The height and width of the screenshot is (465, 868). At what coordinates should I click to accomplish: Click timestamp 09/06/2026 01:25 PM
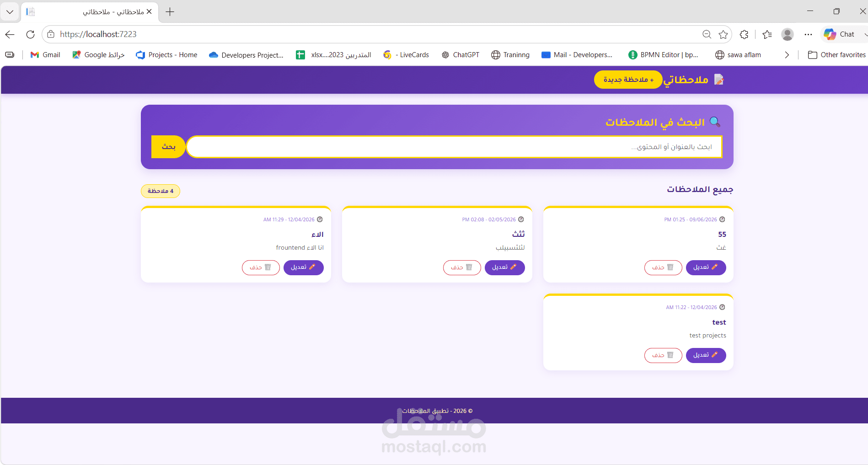(x=691, y=220)
